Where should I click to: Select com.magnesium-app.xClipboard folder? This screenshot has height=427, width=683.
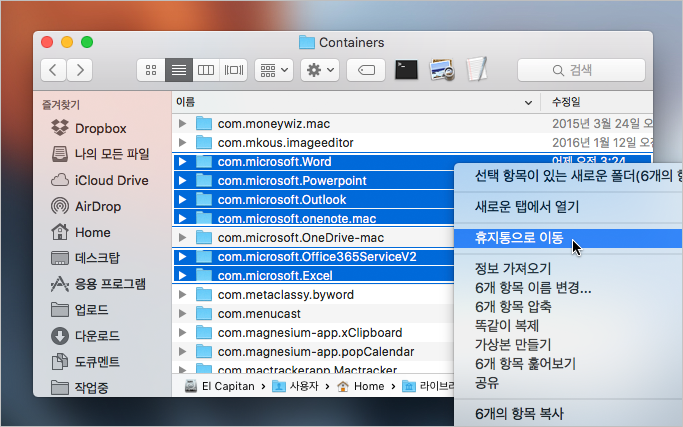click(313, 332)
